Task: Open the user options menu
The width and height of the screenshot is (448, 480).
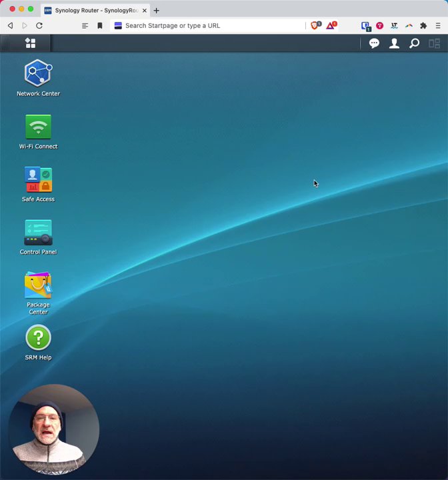Action: [x=394, y=43]
